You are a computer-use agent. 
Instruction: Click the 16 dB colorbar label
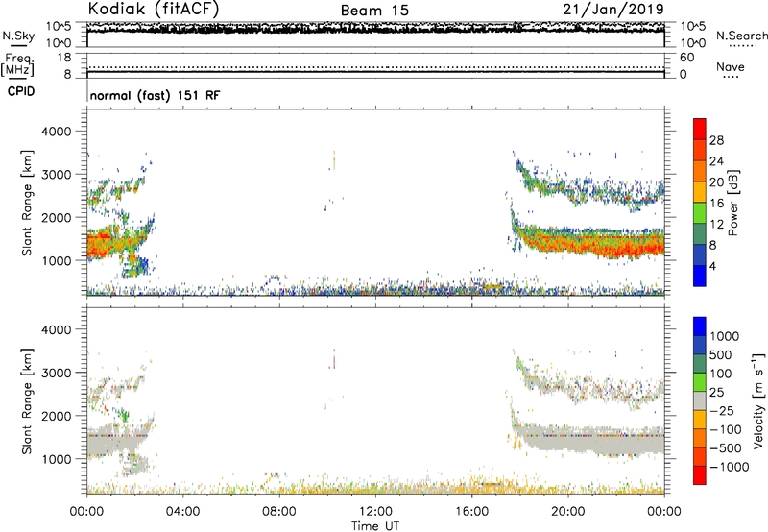point(716,204)
